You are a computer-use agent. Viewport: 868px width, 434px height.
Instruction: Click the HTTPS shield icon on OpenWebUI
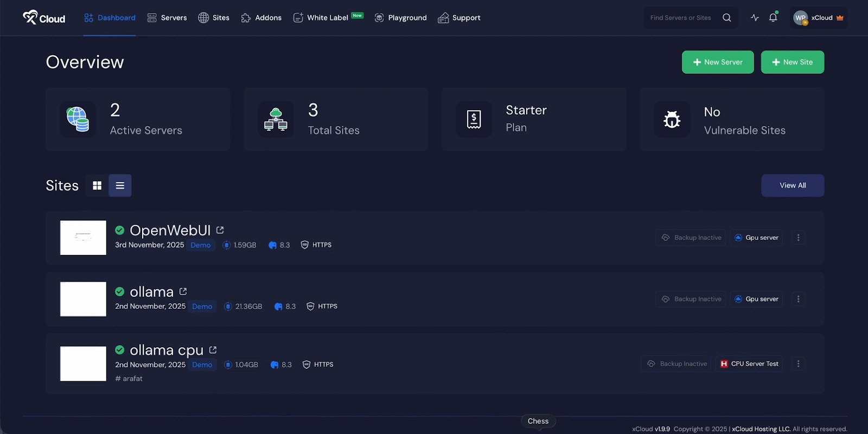point(304,245)
